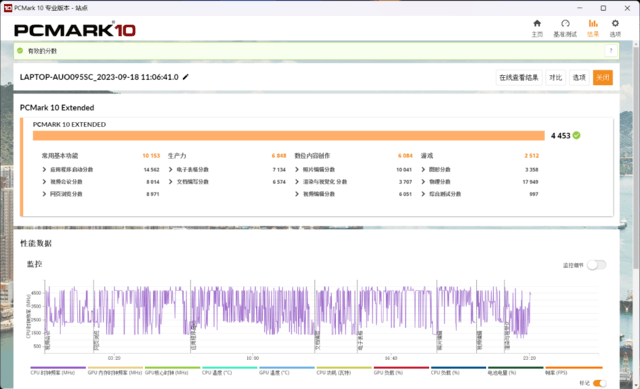Click the PCMark 10 title bar app icon
Image resolution: width=640 pixels, height=389 pixels.
pyautogui.click(x=8, y=8)
